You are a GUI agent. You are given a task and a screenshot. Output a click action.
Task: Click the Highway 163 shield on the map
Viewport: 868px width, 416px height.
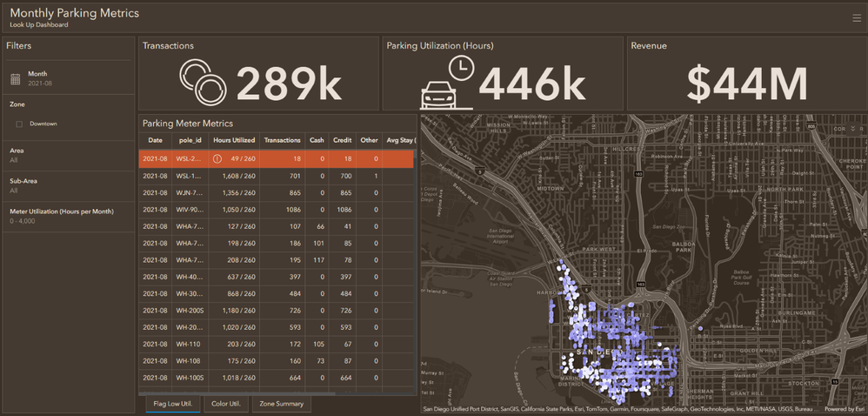click(639, 174)
